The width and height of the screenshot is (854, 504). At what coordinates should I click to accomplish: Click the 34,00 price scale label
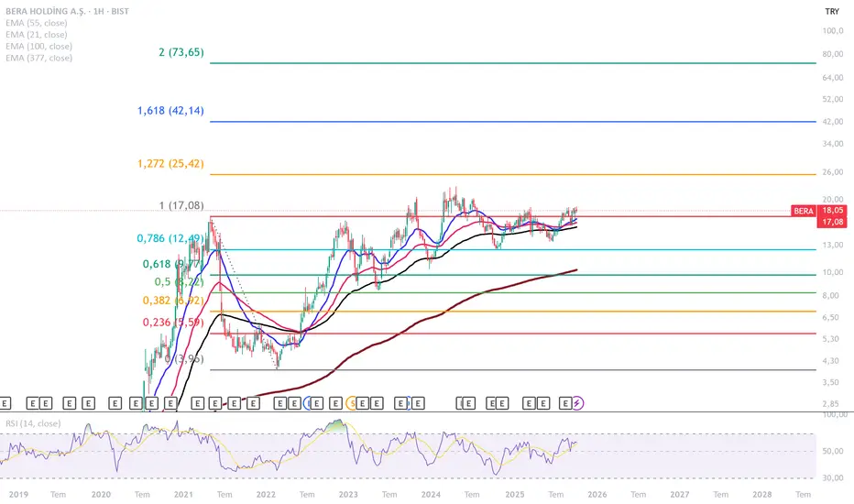coord(833,144)
